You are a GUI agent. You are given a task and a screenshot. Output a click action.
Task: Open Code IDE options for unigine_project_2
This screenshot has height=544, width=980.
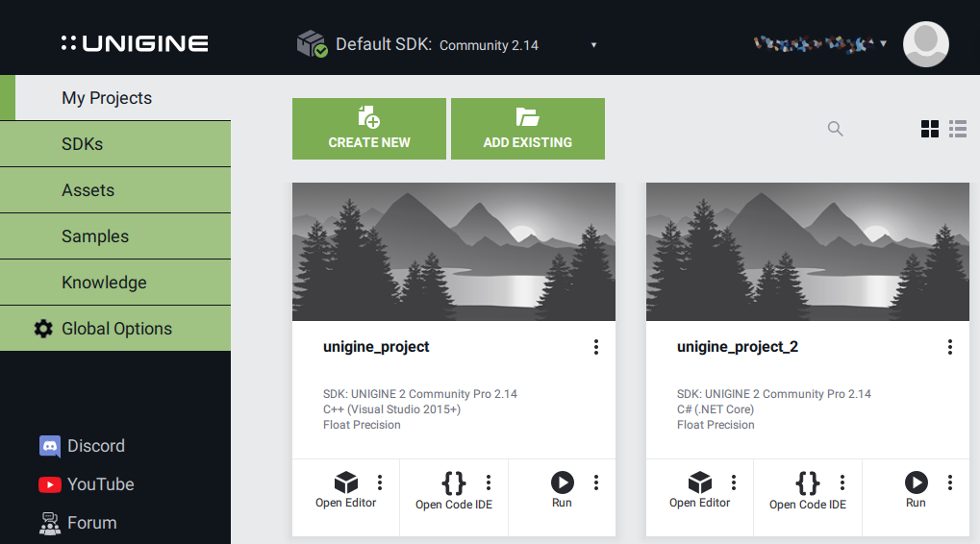[x=842, y=482]
